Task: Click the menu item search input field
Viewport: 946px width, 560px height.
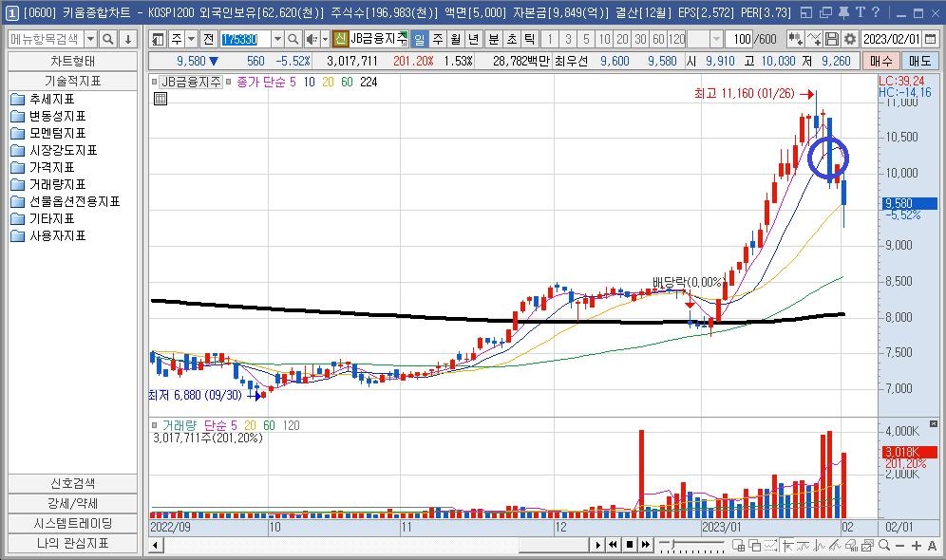Action: pyautogui.click(x=47, y=39)
